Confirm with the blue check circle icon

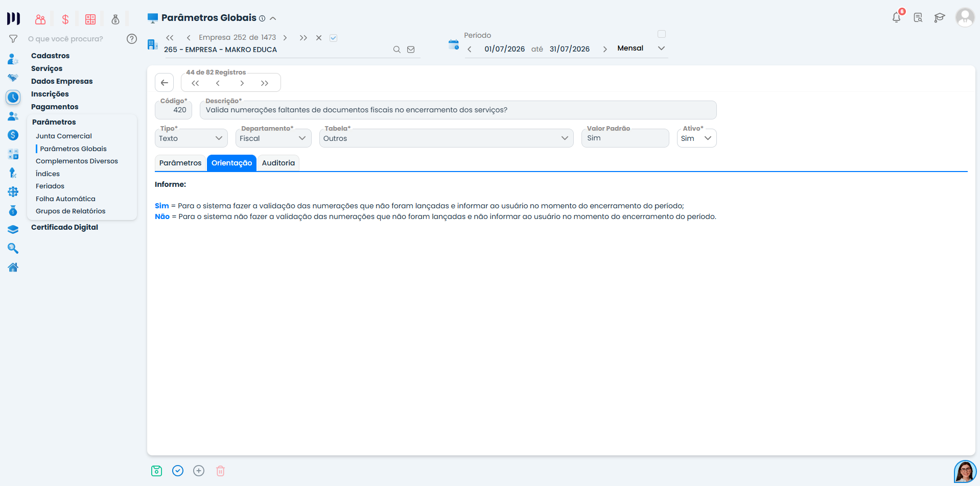tap(178, 471)
